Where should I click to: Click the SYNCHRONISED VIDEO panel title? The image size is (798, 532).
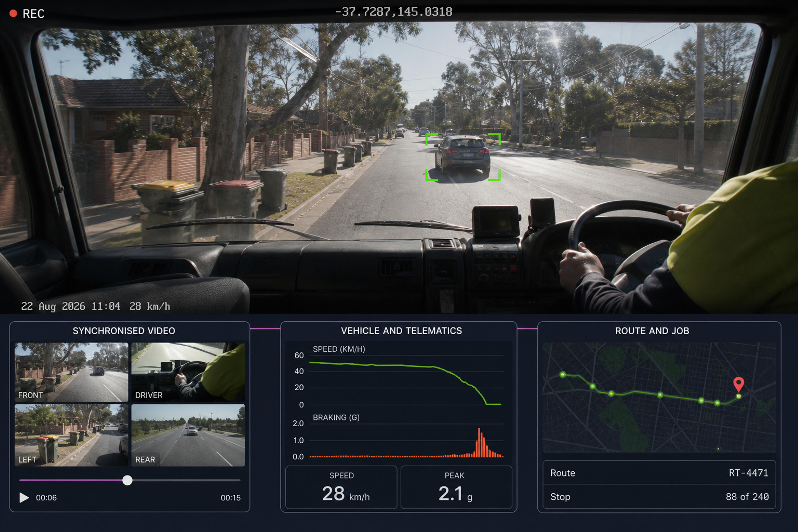click(x=124, y=331)
